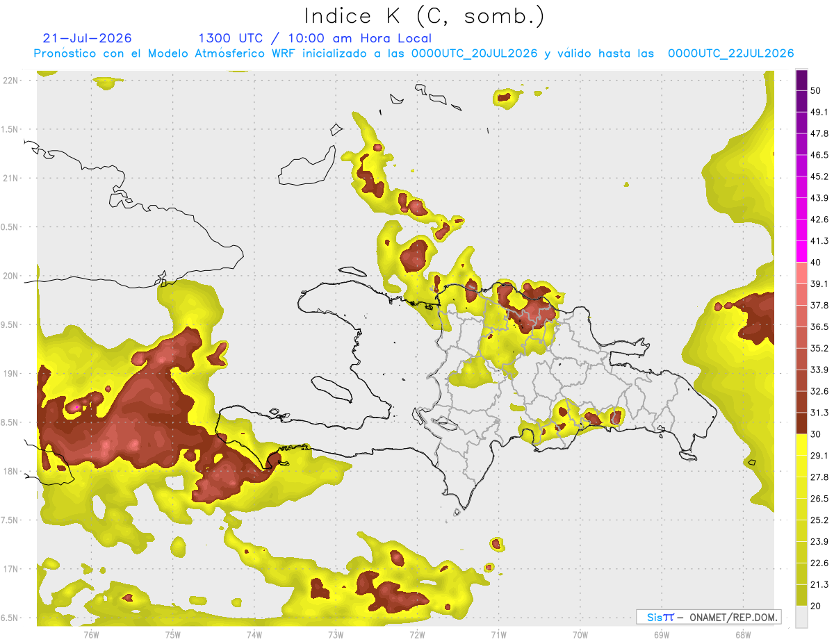Click the color scale value 31.3
Image resolution: width=834 pixels, height=644 pixels.
point(819,413)
